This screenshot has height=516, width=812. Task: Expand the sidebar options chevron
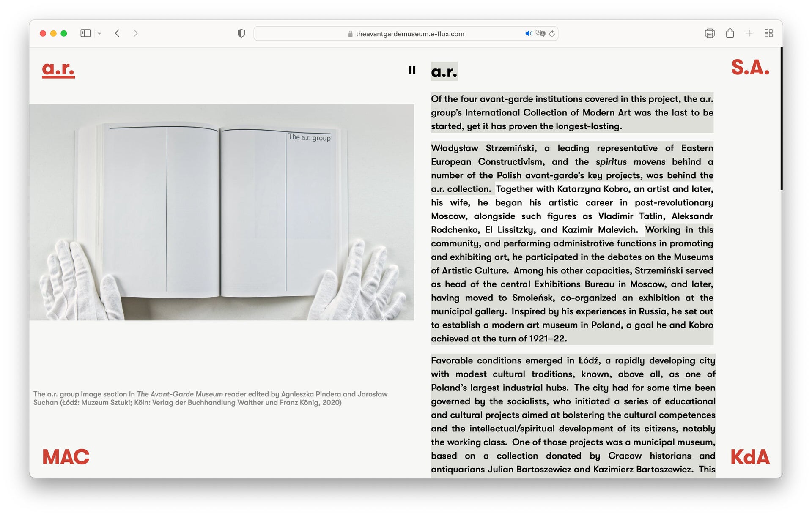tap(99, 33)
